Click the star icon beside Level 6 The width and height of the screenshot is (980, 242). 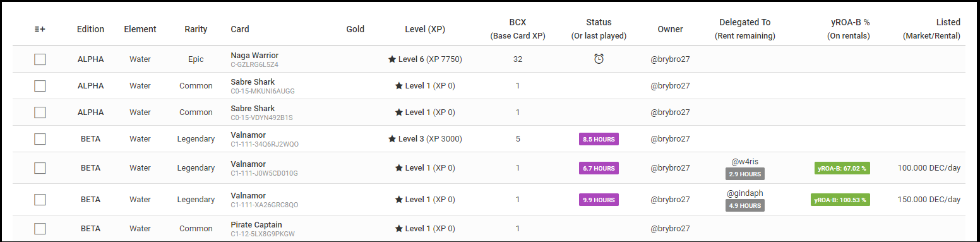(x=392, y=59)
